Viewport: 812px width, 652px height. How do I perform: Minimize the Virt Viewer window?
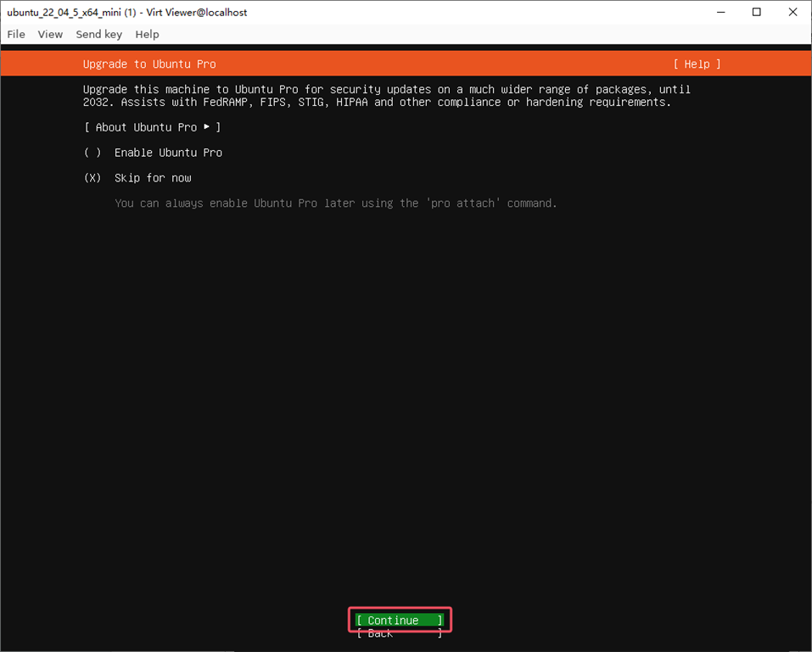point(721,12)
